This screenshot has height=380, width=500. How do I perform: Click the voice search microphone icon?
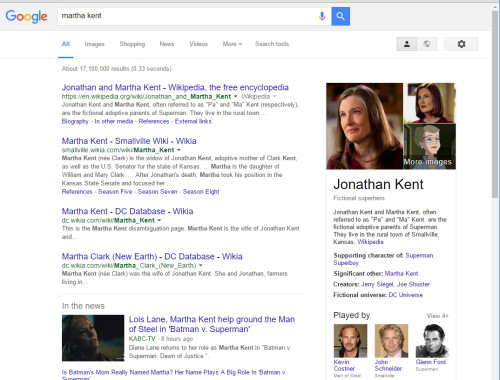click(322, 16)
